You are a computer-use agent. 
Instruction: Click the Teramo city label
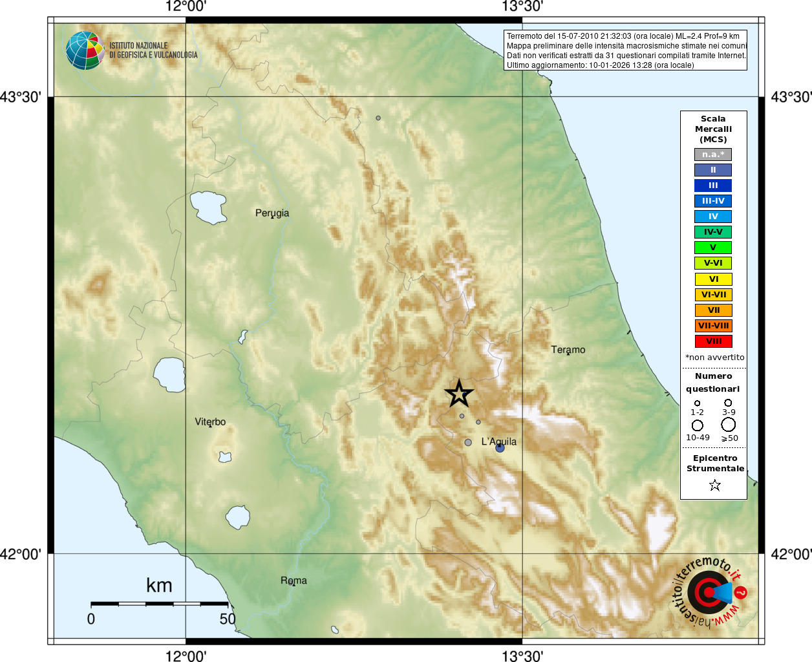tap(568, 350)
